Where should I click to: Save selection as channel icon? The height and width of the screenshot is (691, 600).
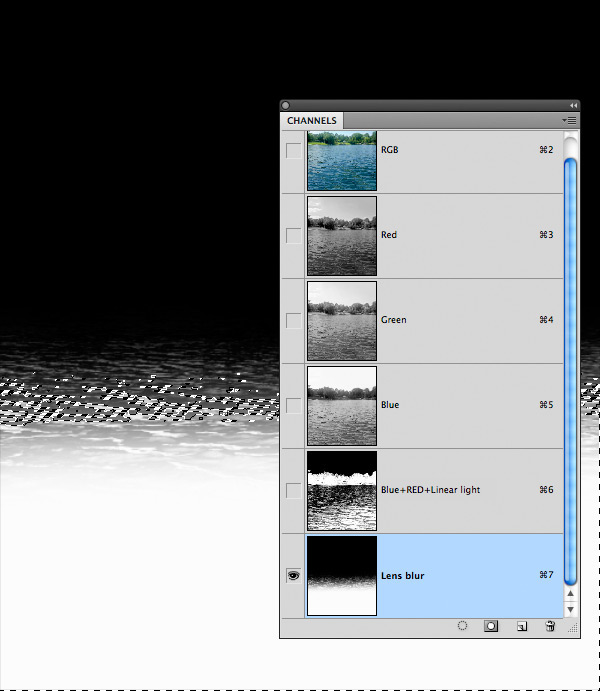coord(491,626)
